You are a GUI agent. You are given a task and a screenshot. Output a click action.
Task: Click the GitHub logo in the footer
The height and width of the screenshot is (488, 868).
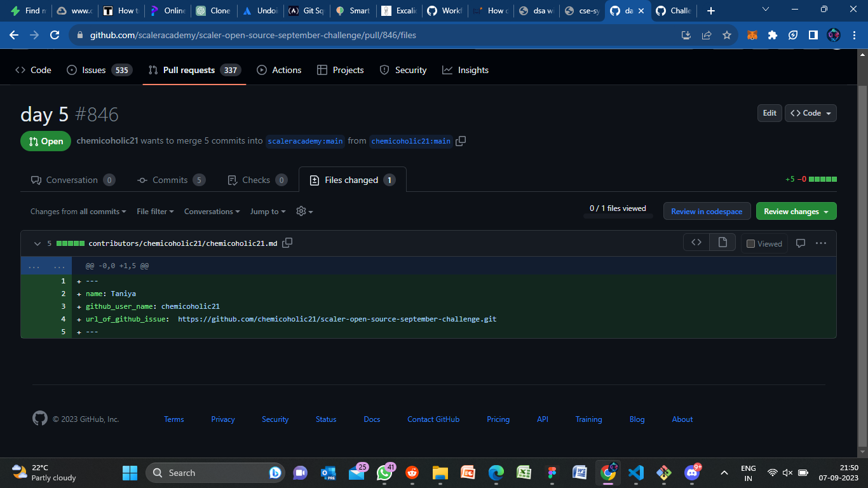point(39,418)
